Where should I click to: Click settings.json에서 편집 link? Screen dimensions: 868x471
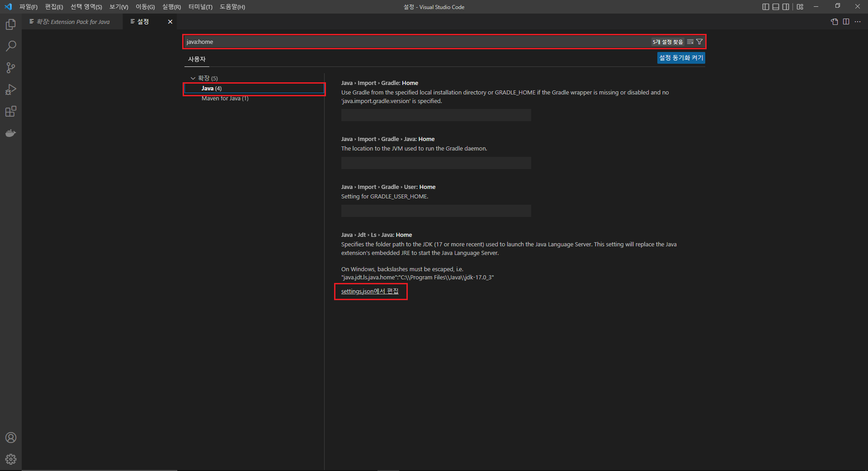(370, 291)
